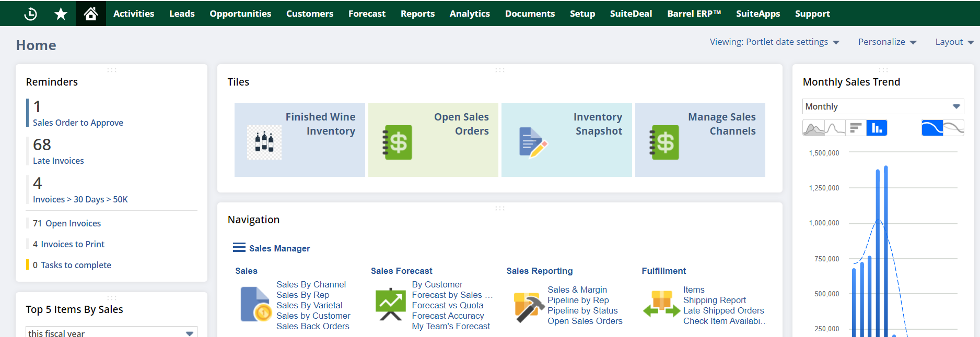Viewport: 980px width, 337px height.
Task: Switch chart to area graph view
Action: (813, 128)
